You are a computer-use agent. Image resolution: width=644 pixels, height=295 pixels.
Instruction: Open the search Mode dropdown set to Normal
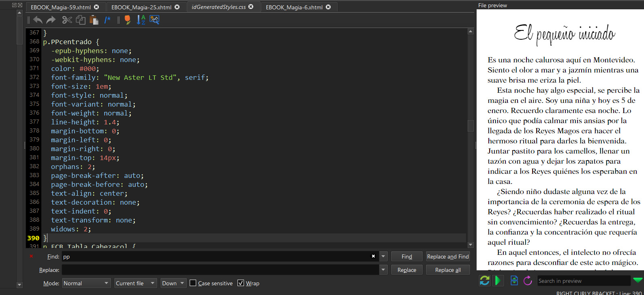[x=86, y=283]
